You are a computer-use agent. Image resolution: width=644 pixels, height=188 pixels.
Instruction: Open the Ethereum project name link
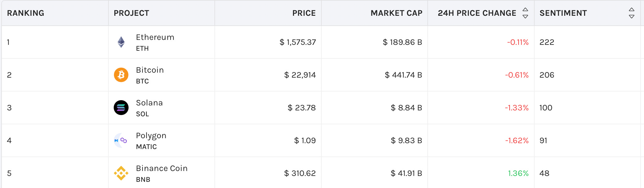pyautogui.click(x=155, y=37)
